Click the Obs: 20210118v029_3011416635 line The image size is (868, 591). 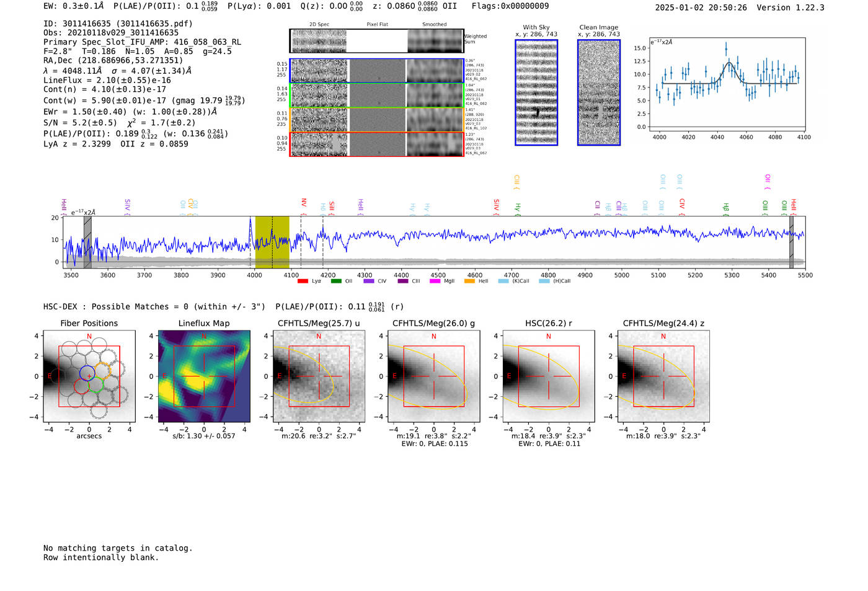[x=111, y=33]
